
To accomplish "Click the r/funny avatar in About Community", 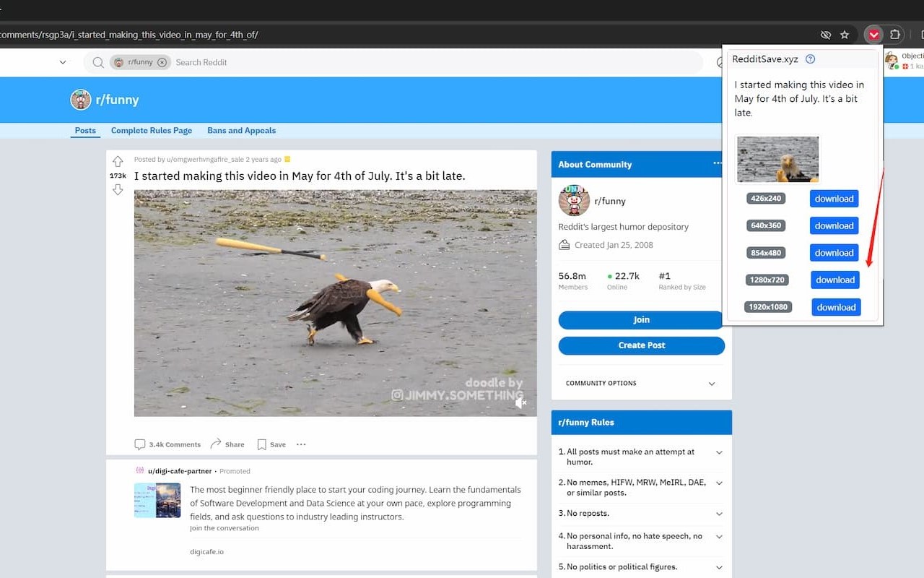I will point(574,201).
